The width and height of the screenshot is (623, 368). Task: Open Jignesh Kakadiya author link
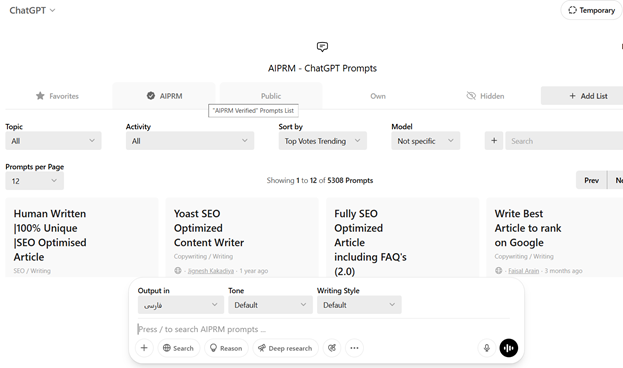point(211,271)
